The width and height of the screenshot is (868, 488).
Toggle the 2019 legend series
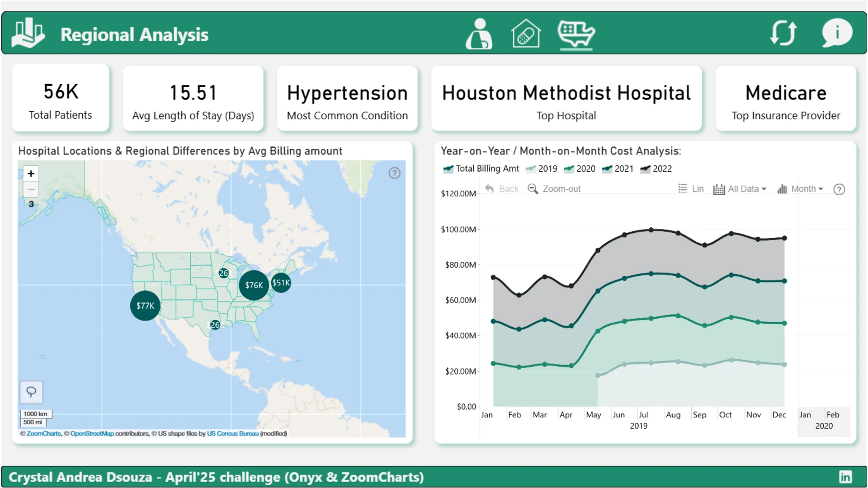pos(542,169)
